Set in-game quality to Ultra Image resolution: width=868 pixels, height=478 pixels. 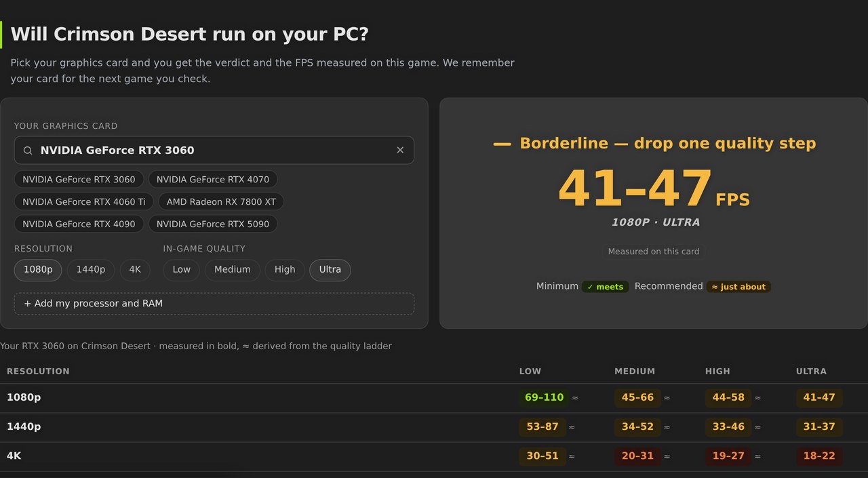coord(330,270)
